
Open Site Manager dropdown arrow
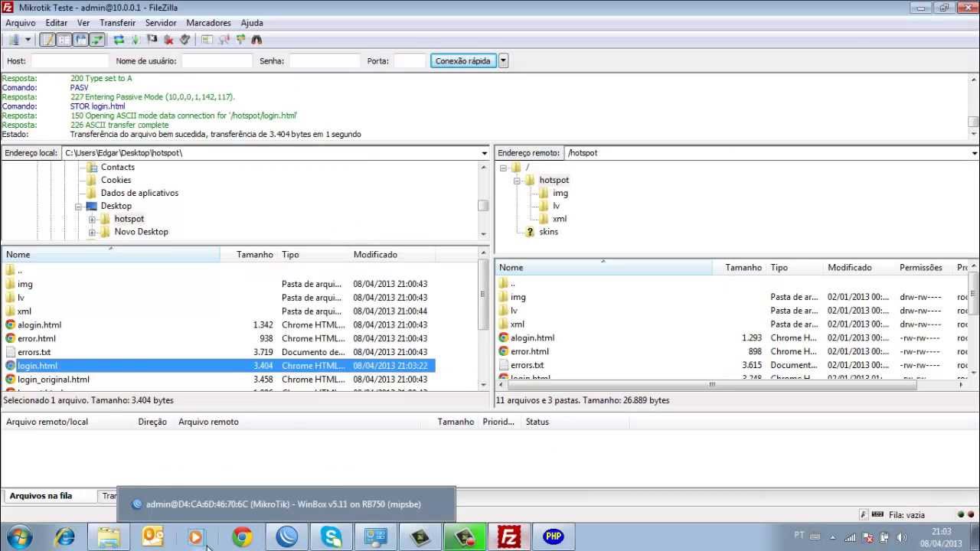click(28, 40)
